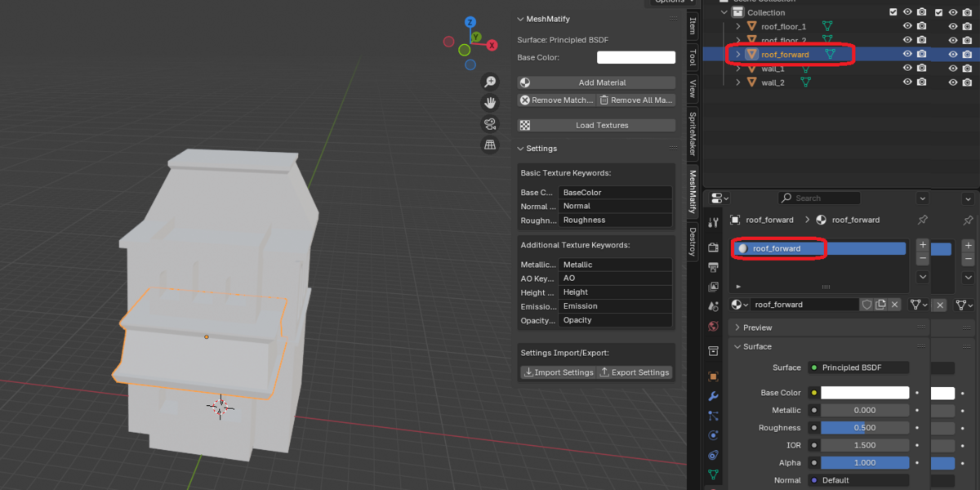Click the Remove Match... button
This screenshot has height=490, width=980.
pyautogui.click(x=556, y=100)
